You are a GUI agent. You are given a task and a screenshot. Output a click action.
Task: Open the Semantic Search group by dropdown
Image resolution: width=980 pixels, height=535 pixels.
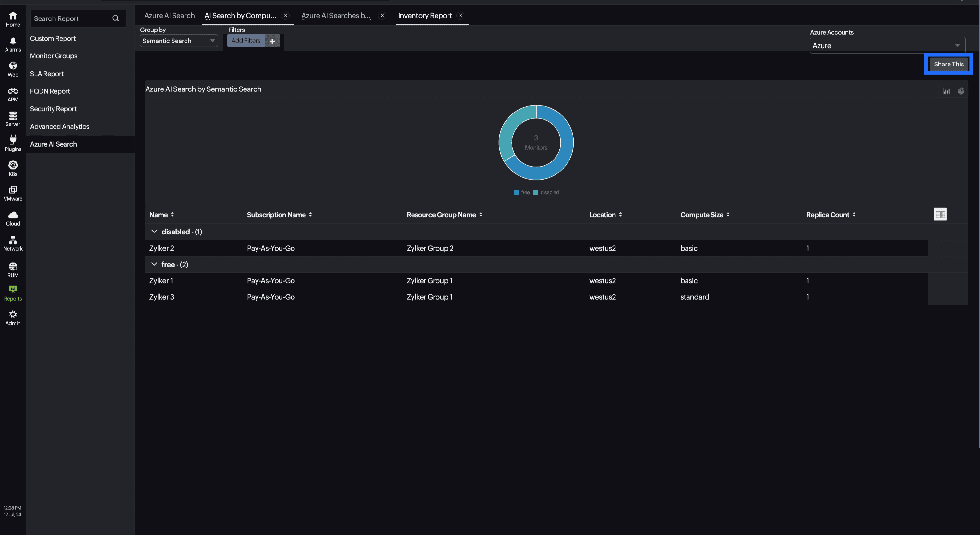(178, 41)
